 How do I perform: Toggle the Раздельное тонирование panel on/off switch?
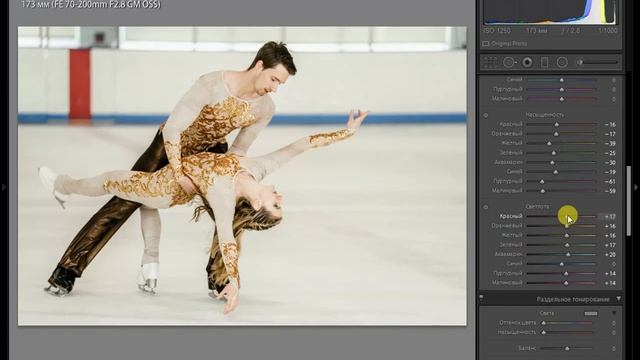pyautogui.click(x=482, y=298)
